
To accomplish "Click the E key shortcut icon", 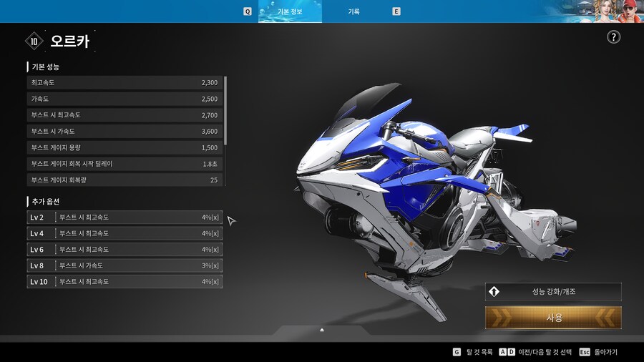I will (396, 11).
